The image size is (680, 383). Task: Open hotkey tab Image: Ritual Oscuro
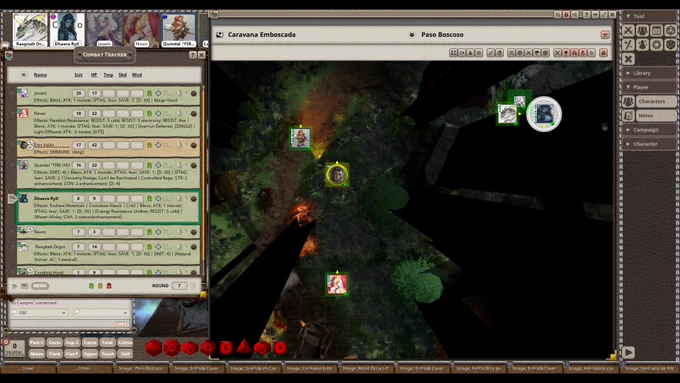point(365,368)
